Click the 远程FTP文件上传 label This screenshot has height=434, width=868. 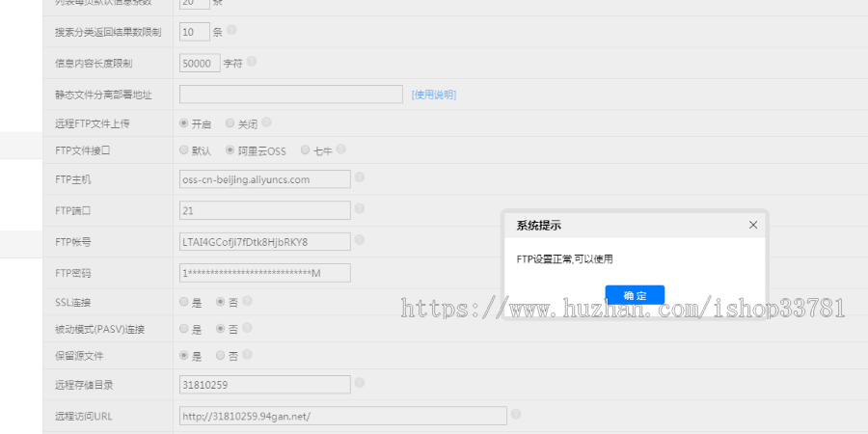(x=93, y=123)
